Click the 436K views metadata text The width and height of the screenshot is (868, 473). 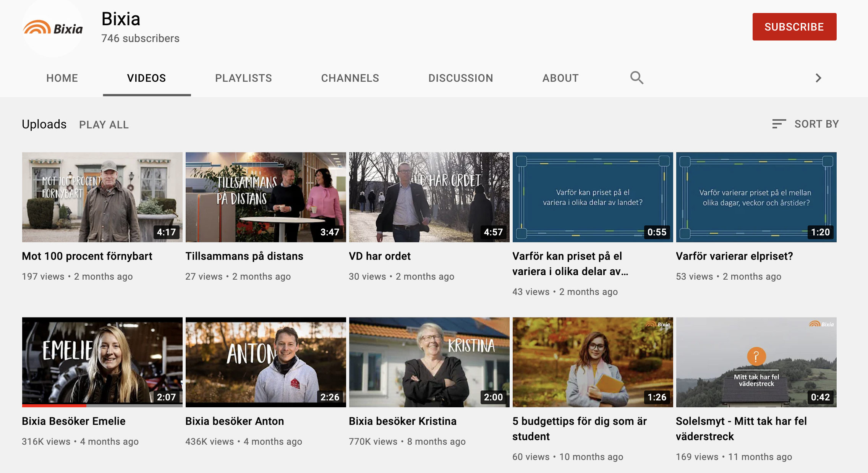click(210, 442)
